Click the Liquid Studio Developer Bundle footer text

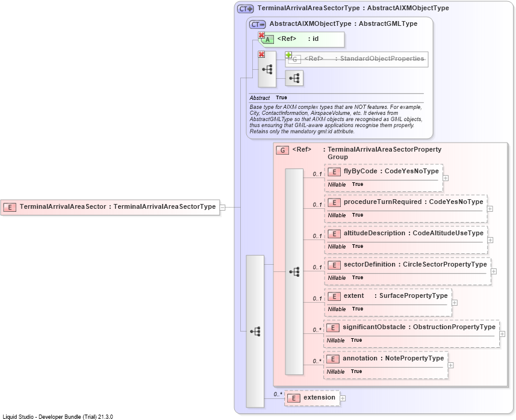pos(58,417)
